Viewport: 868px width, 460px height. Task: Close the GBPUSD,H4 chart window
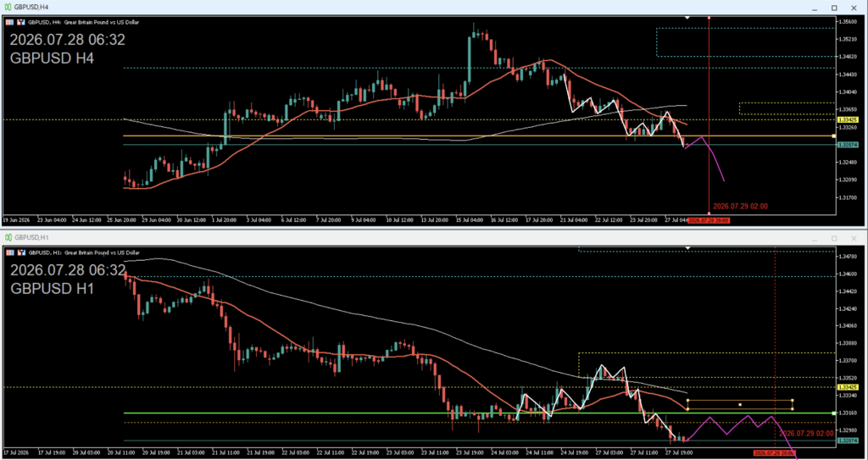point(854,8)
